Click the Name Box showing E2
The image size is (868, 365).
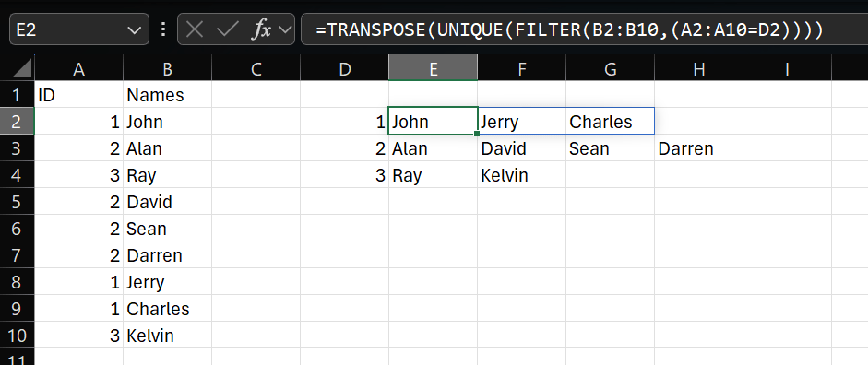[79, 29]
